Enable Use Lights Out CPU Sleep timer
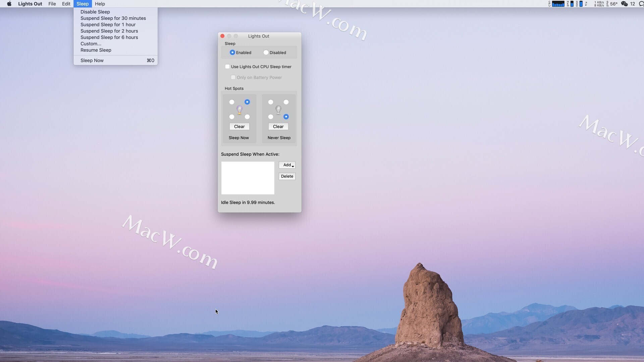 (227, 67)
